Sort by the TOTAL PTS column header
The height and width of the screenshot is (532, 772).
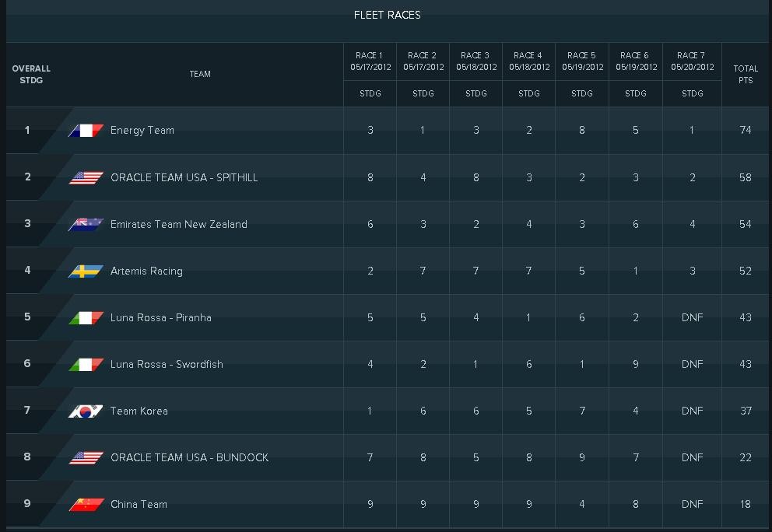pos(746,74)
